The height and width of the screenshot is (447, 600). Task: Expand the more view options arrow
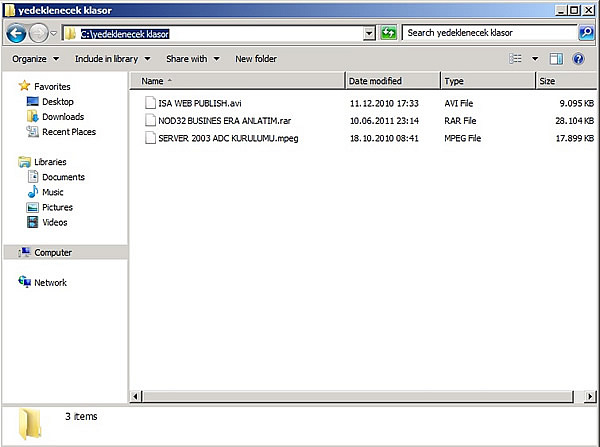point(535,59)
